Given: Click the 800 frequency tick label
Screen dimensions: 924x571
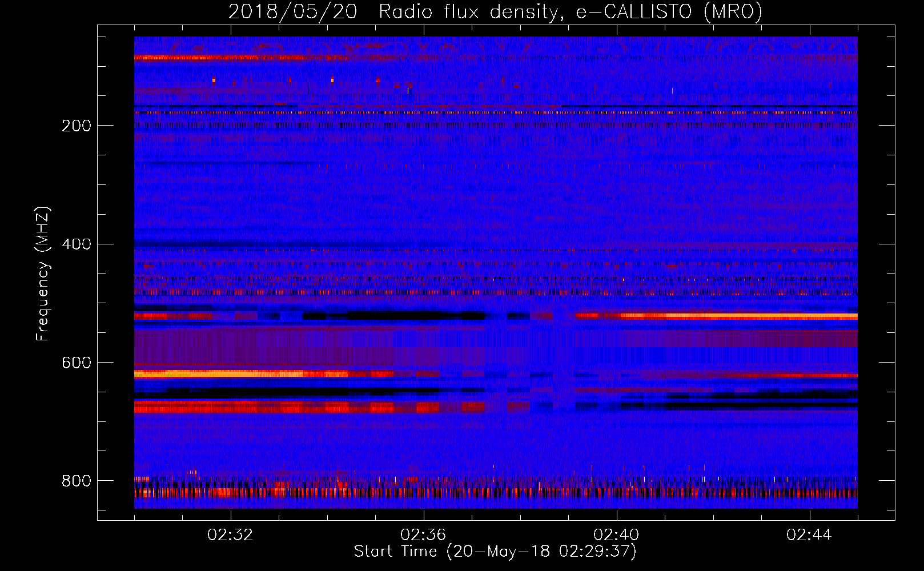Looking at the screenshot, I should [x=77, y=481].
